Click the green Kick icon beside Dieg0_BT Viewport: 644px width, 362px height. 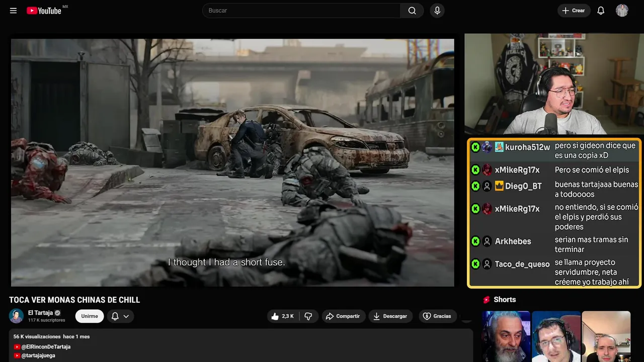(x=475, y=186)
